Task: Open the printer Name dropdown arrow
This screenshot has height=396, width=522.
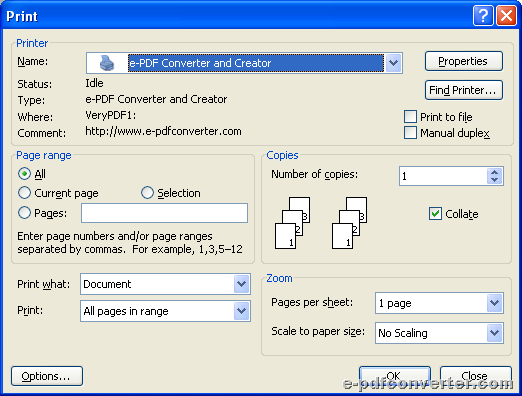Action: point(393,63)
